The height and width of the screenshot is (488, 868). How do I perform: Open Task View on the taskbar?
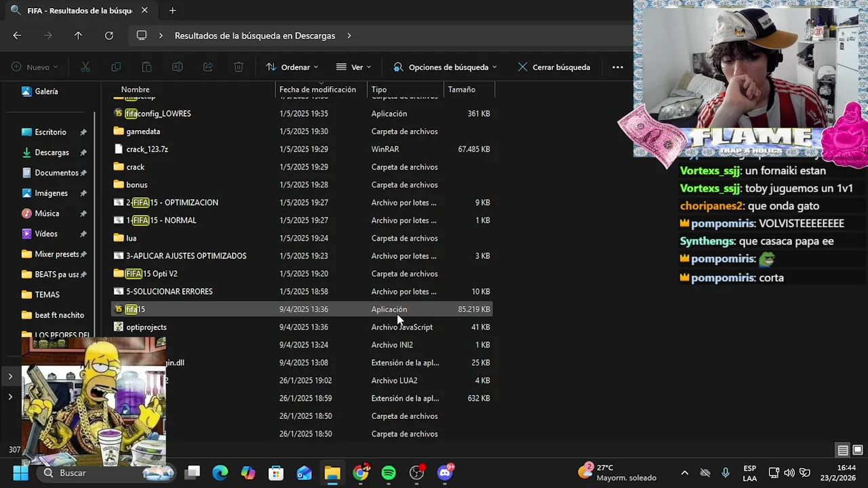pos(193,472)
